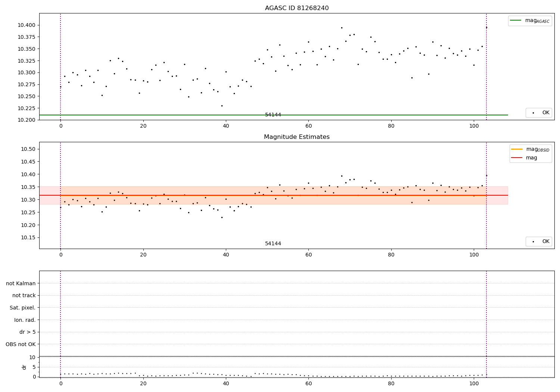Click the x-axis tick '60' under the top plot
Image resolution: width=560 pixels, height=392 pixels.
pyautogui.click(x=308, y=126)
